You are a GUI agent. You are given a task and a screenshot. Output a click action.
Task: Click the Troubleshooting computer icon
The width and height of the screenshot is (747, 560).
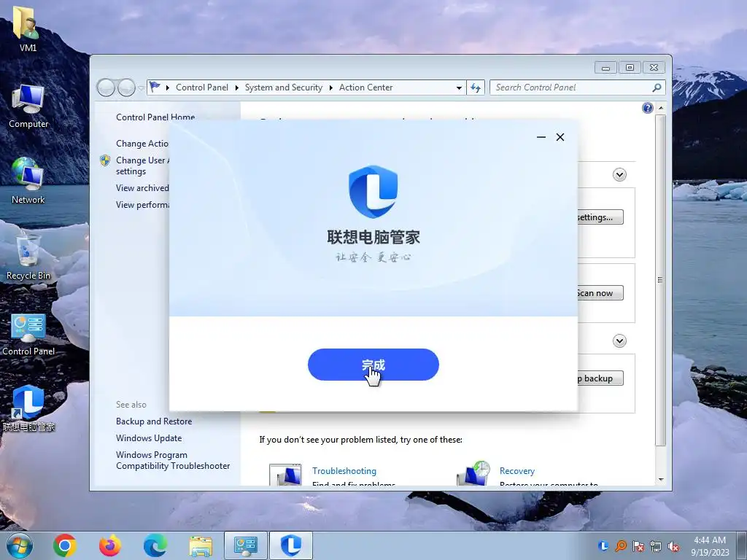pos(285,474)
